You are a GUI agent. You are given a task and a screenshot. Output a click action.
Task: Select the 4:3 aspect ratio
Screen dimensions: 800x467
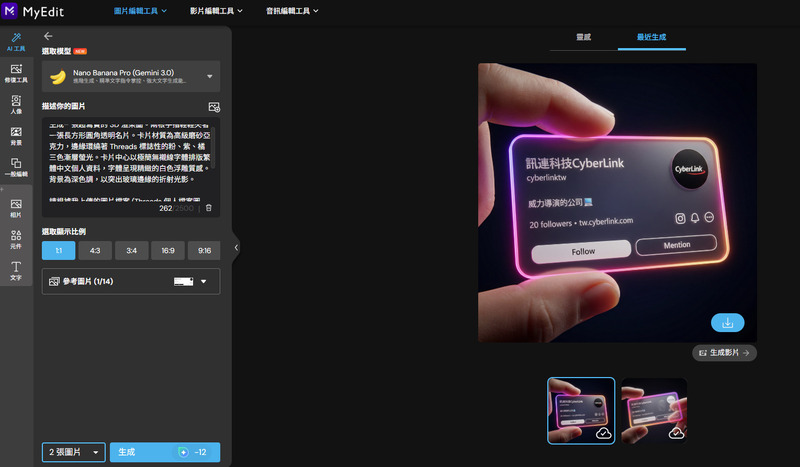(95, 251)
